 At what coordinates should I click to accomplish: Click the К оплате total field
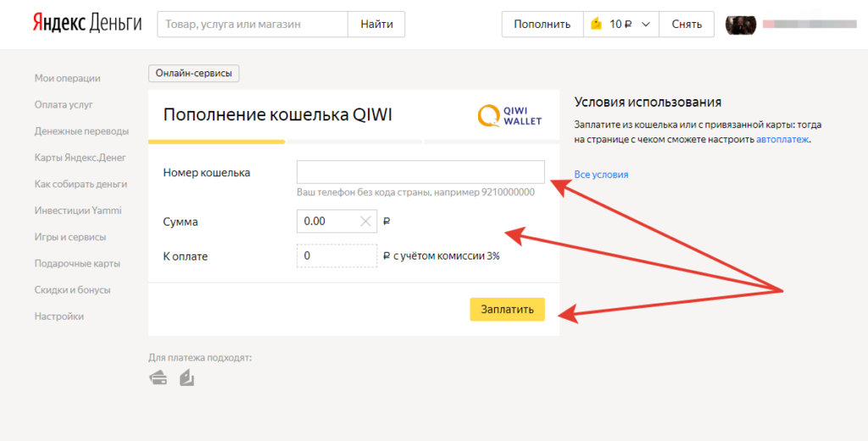(337, 256)
